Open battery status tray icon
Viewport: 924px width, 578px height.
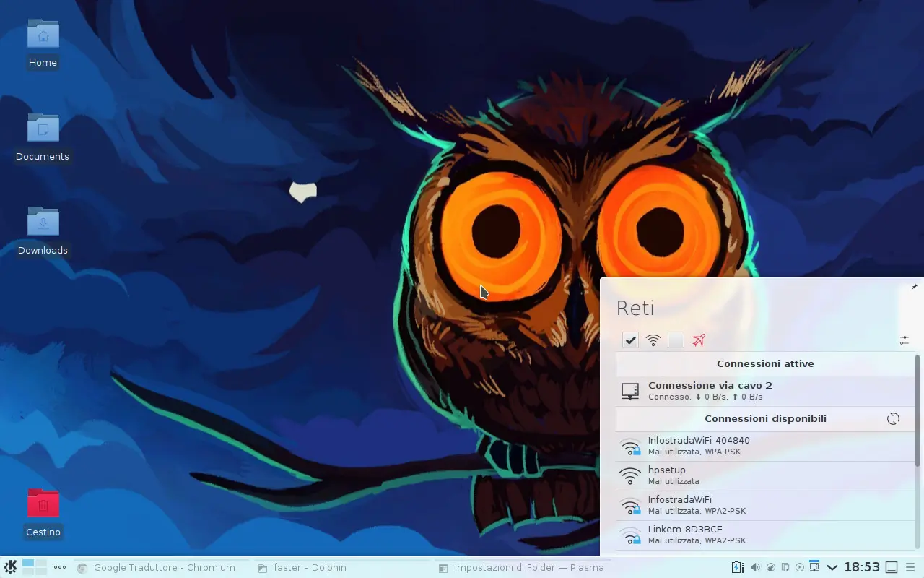pyautogui.click(x=737, y=567)
